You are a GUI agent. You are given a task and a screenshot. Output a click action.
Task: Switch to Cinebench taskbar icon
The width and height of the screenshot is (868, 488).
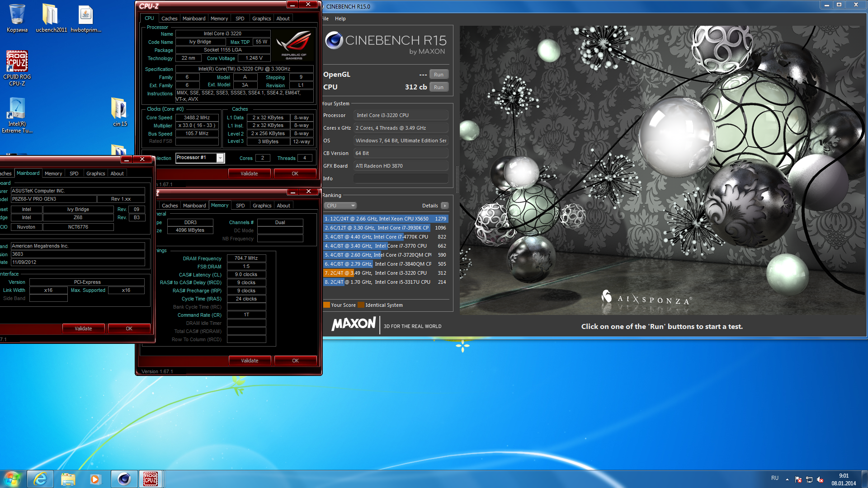coord(124,479)
